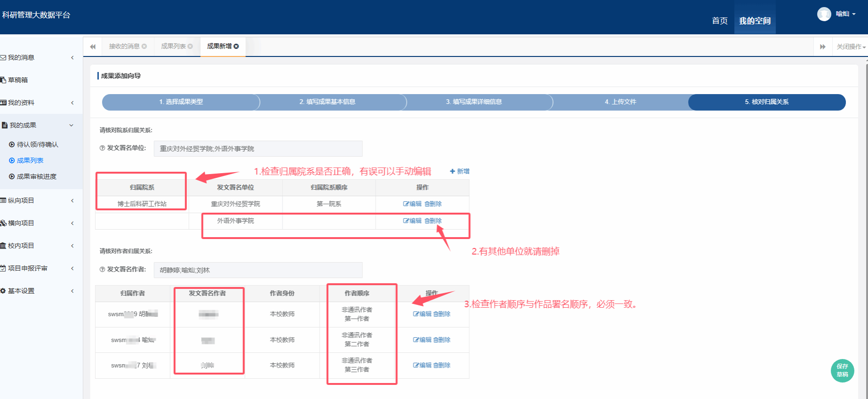Edit the 重庆对外经贸学院 affiliation row
868x399 pixels.
tap(412, 204)
